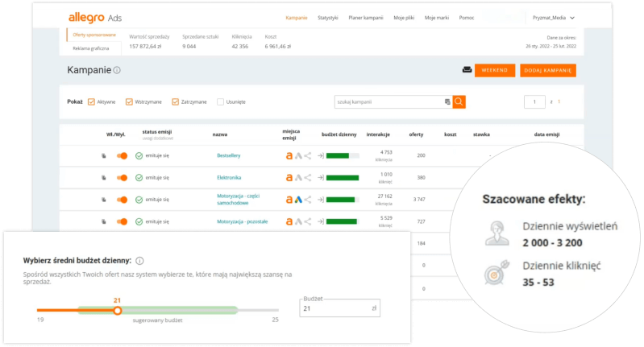Click budget arrow icon in Motoryzacja - pozostałe row

(321, 221)
